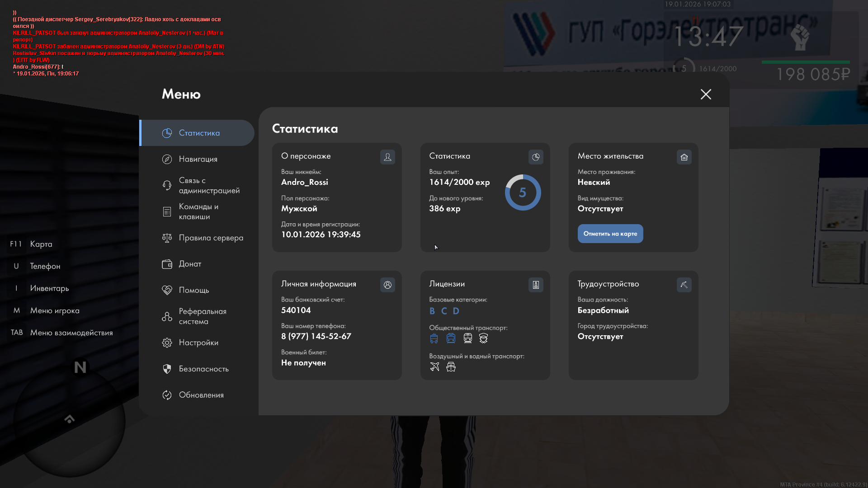Viewport: 868px width, 488px height.
Task: Go to Донат section
Action: 190,264
